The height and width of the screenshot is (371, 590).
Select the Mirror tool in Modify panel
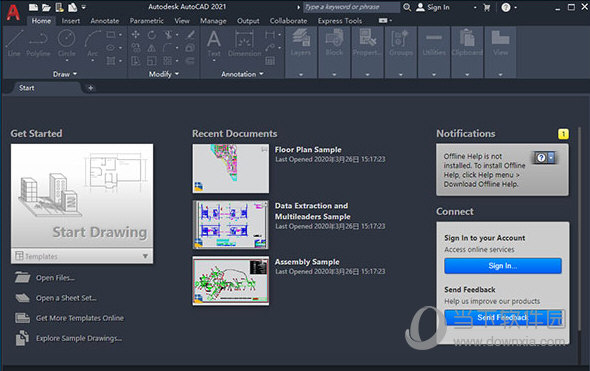(152, 48)
